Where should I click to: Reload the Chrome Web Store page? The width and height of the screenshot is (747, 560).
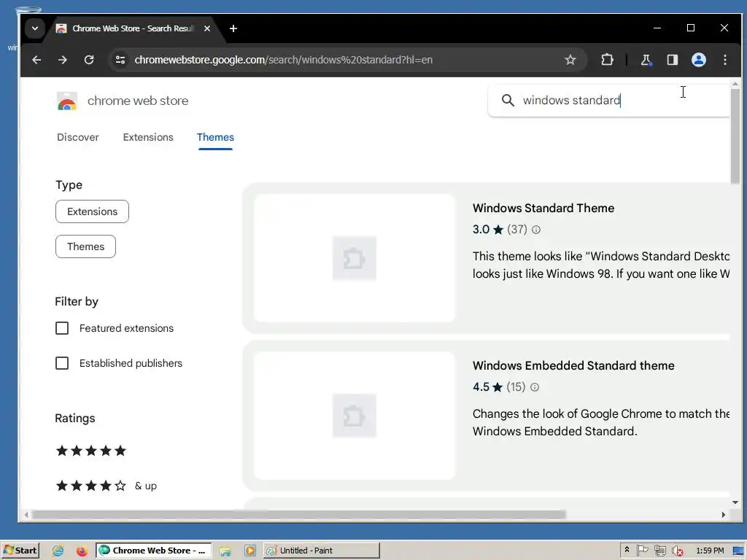pyautogui.click(x=89, y=60)
